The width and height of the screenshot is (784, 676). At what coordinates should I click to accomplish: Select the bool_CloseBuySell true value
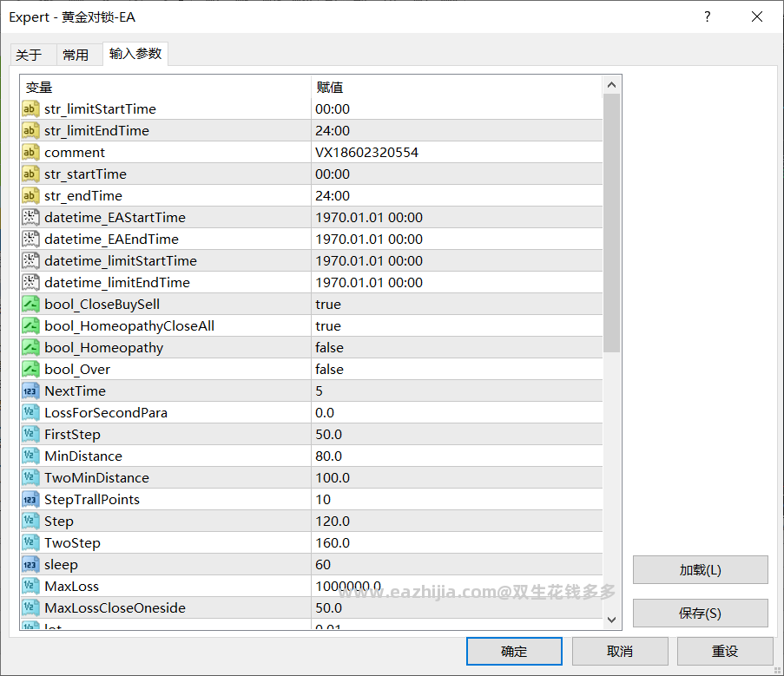328,305
